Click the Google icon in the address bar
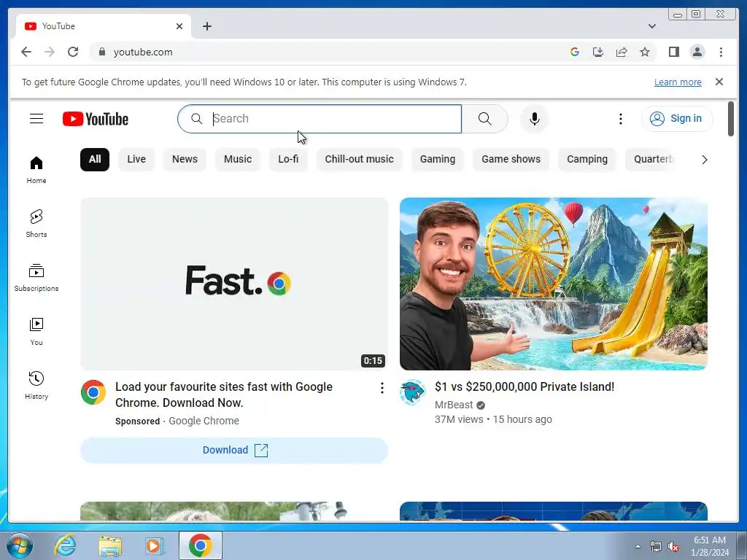747x560 pixels. click(575, 52)
